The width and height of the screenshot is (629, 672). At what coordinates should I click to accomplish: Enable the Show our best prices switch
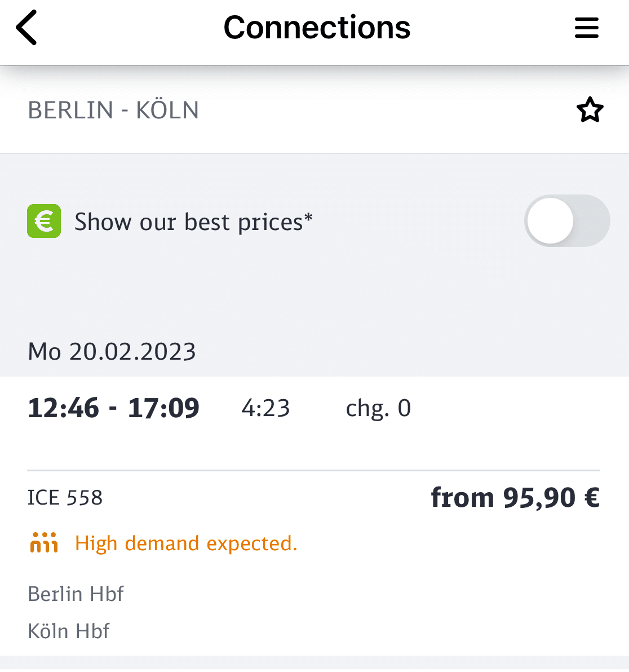point(568,221)
